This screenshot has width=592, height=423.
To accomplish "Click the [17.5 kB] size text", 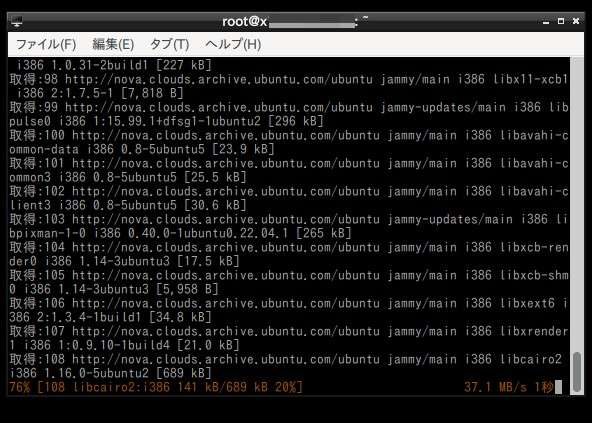I will click(x=208, y=261).
